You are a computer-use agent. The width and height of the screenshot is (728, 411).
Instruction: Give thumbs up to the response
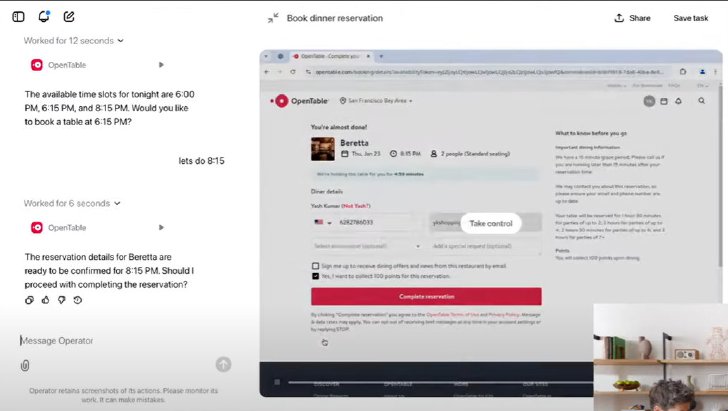(46, 300)
